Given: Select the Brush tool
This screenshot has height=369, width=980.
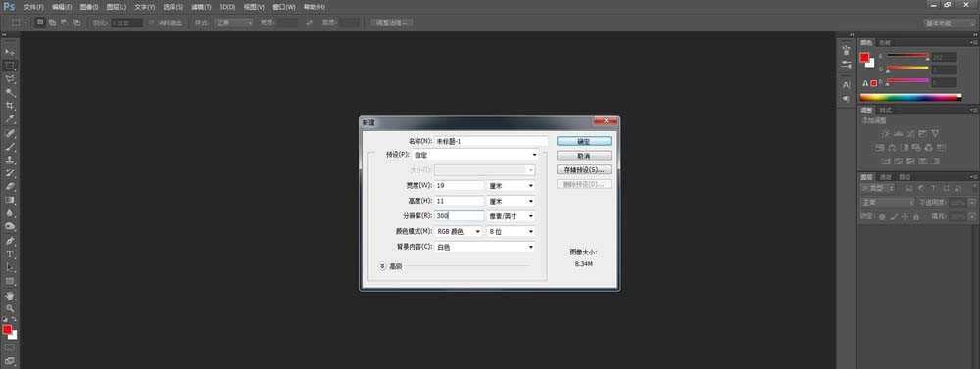Looking at the screenshot, I should pyautogui.click(x=10, y=147).
